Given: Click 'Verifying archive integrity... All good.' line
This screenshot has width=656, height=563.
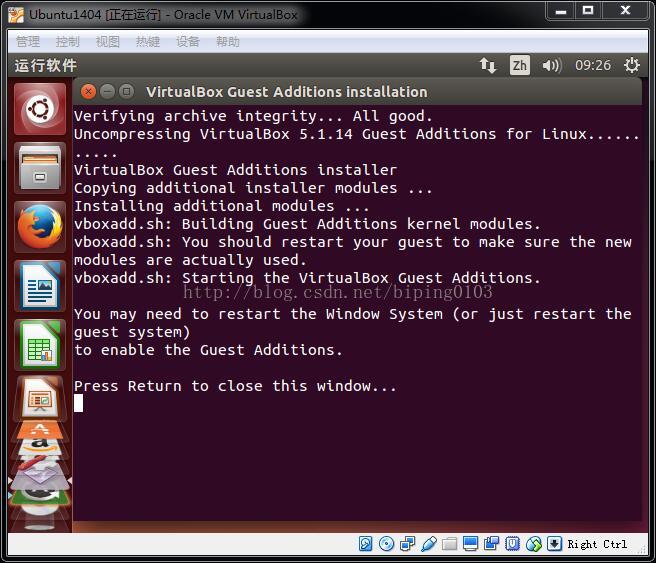Looking at the screenshot, I should pos(253,116).
